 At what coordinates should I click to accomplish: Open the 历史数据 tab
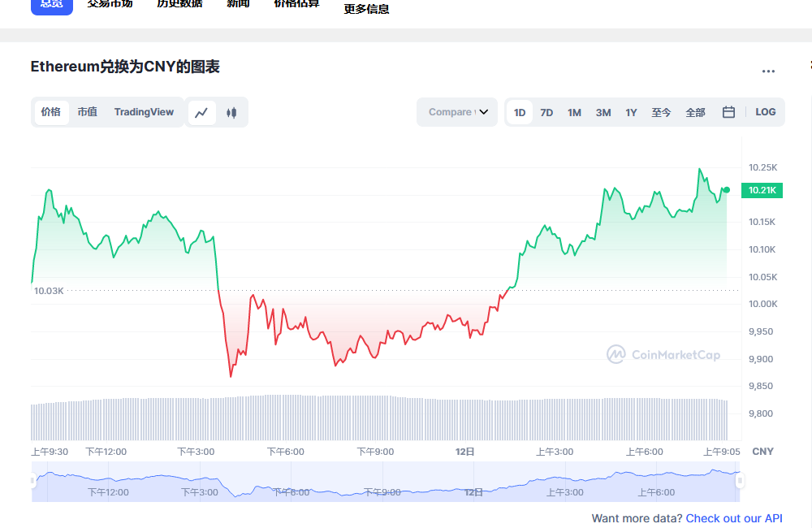(179, 4)
